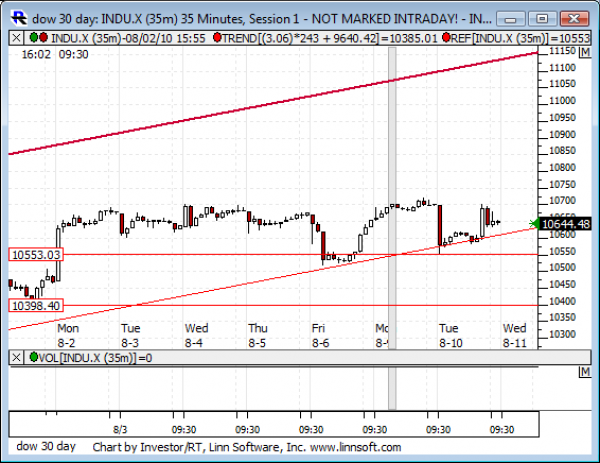Click the www.linnsoft.com text in footer

355,447
